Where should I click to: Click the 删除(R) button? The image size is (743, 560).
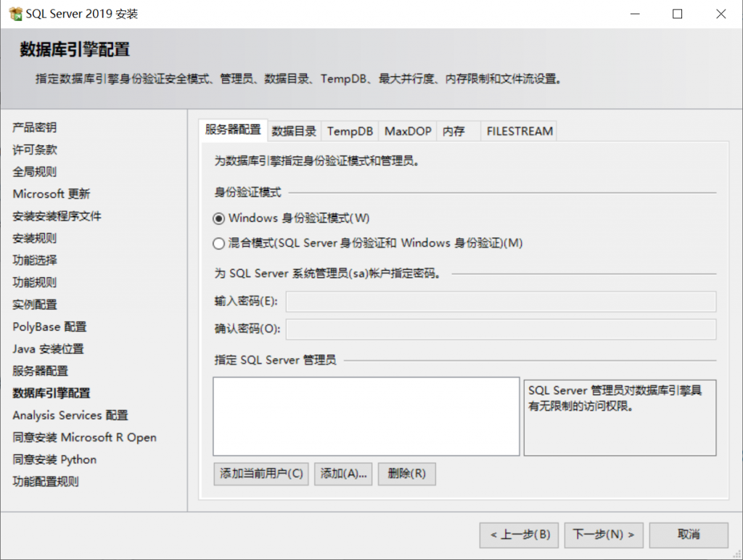pos(406,474)
